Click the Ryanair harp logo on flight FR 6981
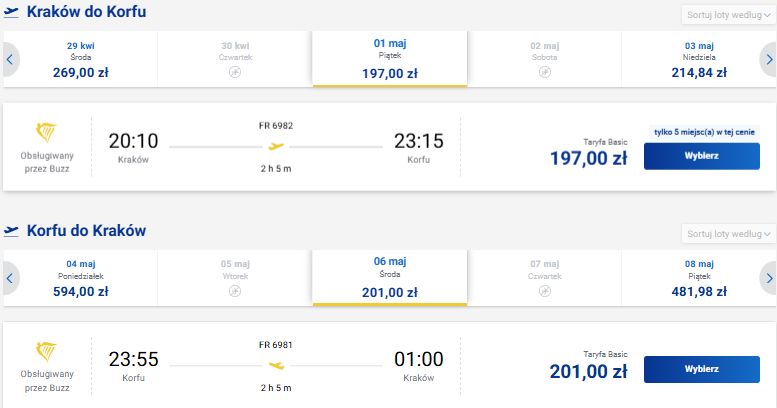 coord(46,351)
